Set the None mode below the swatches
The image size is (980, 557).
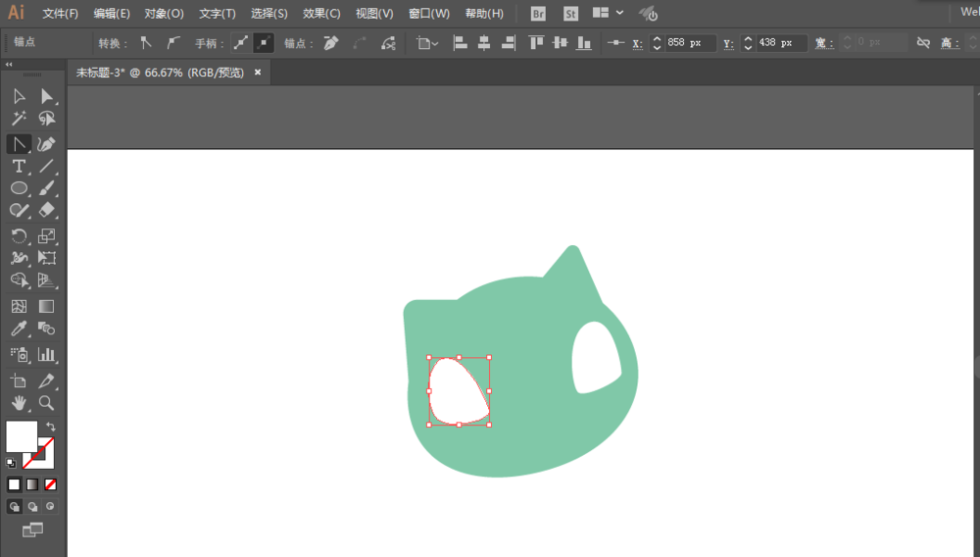51,484
